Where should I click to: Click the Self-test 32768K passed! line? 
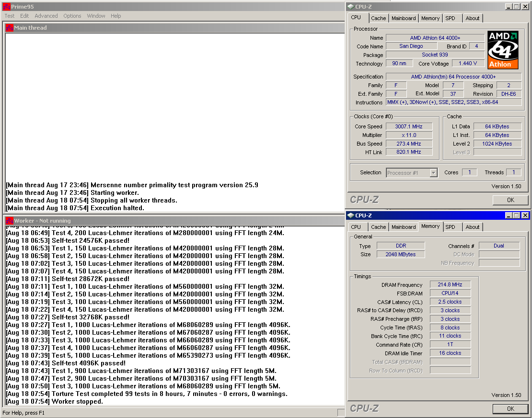[68, 317]
